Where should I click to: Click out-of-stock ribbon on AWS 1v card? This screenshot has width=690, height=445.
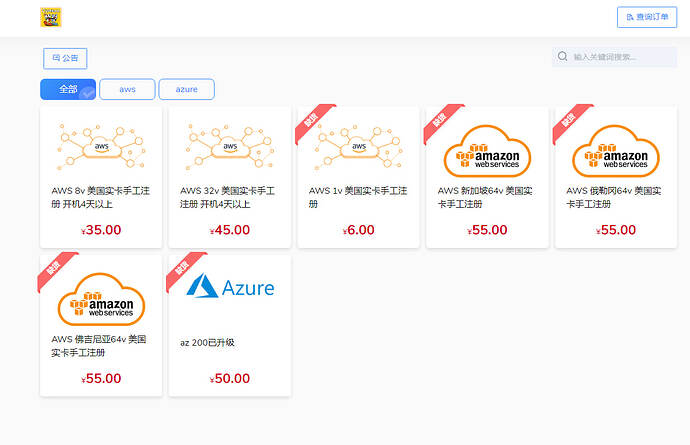pos(312,120)
